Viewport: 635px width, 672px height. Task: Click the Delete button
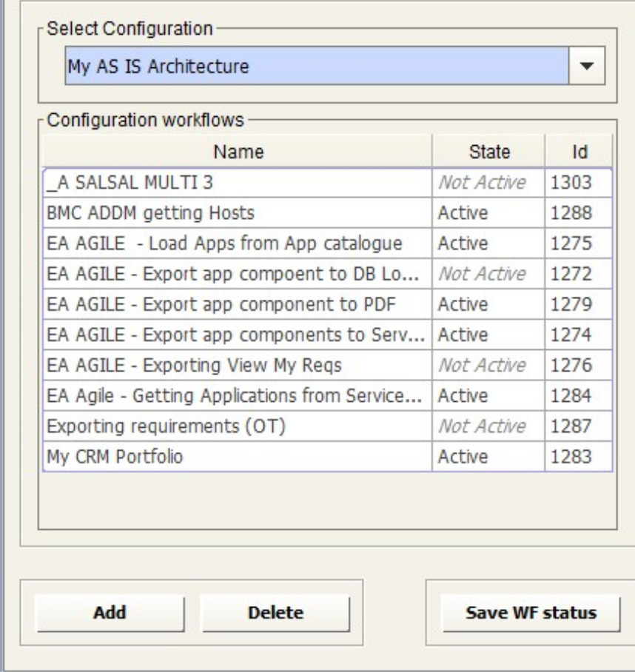(x=275, y=613)
